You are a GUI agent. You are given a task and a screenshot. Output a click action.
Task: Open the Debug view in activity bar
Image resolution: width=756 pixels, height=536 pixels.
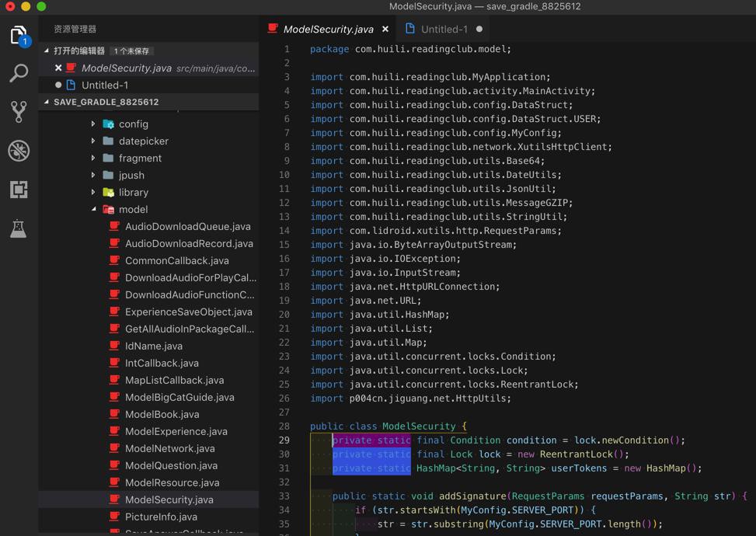click(x=19, y=151)
